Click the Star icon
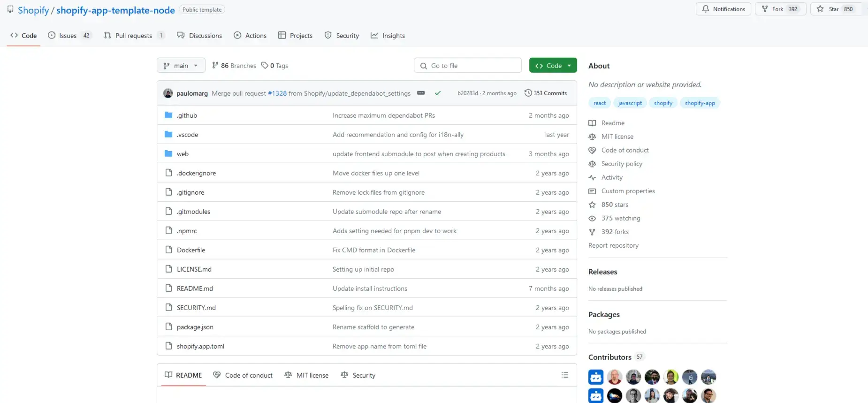Image resolution: width=868 pixels, height=403 pixels. (820, 9)
